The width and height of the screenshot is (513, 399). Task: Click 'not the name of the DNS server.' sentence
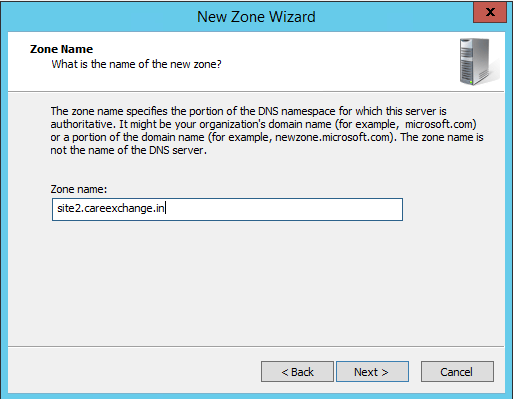129,150
